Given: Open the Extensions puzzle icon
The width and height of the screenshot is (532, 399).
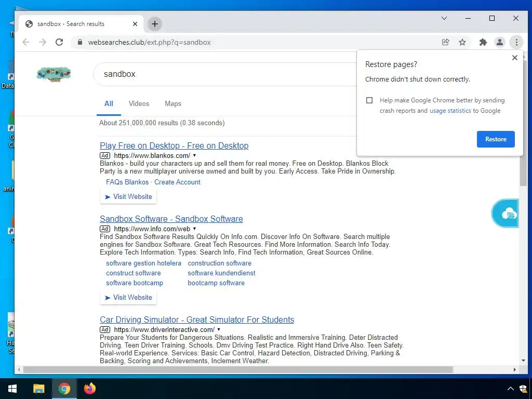Looking at the screenshot, I should point(483,42).
